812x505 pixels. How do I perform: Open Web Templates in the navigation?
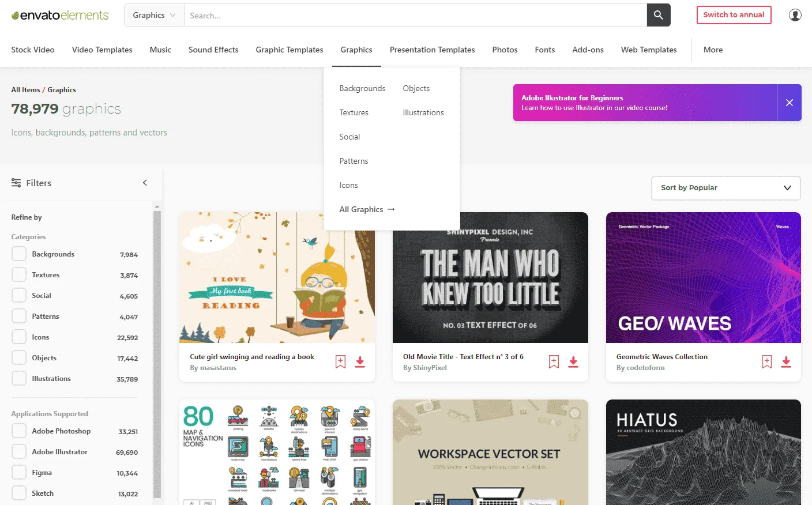(649, 50)
